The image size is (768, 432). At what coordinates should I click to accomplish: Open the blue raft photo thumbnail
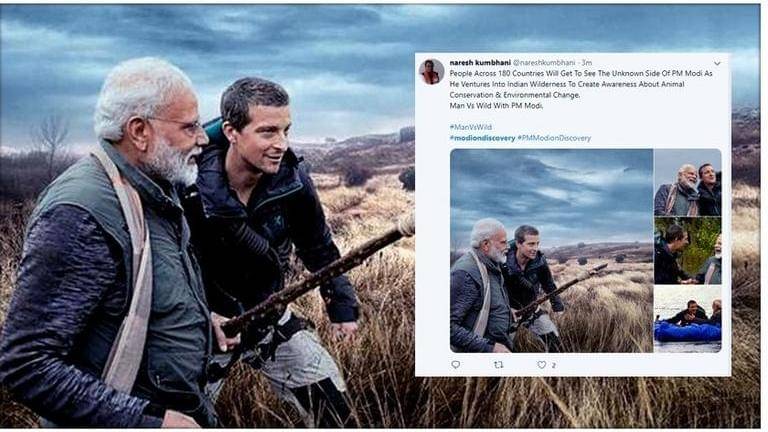(687, 319)
